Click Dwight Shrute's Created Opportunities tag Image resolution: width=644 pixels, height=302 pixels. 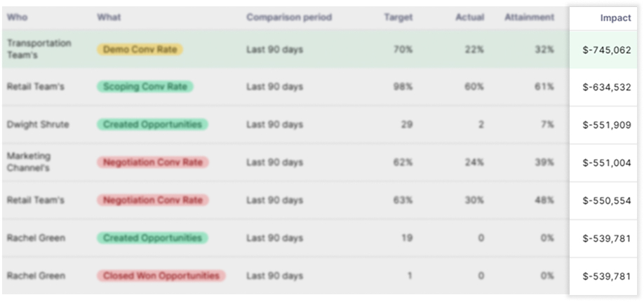point(152,125)
